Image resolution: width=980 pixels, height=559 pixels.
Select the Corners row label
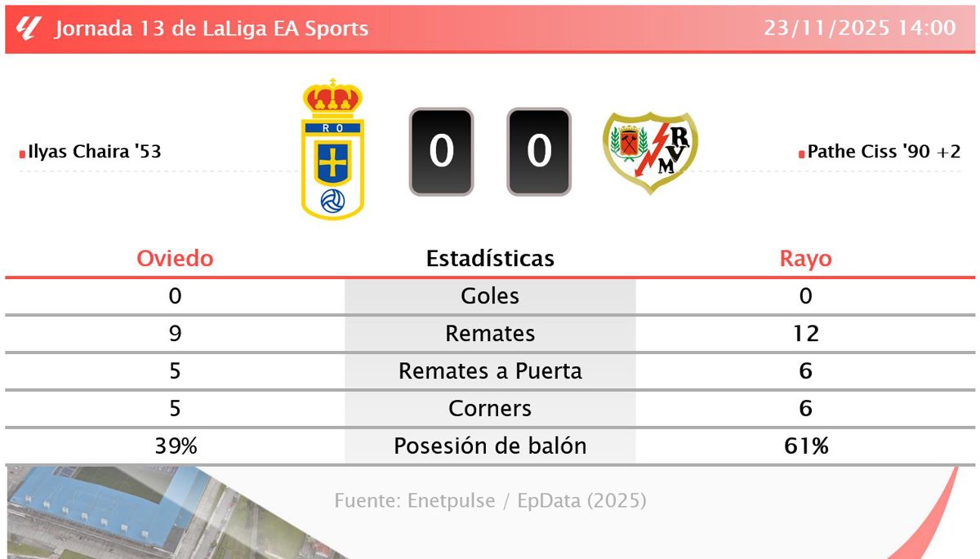point(490,409)
